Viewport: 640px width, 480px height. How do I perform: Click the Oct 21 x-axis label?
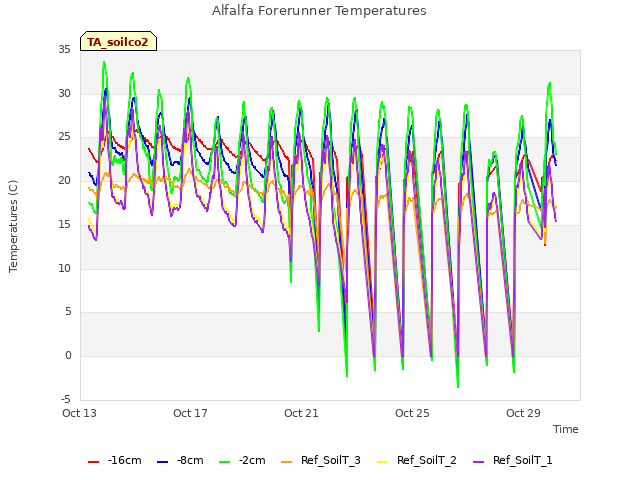pyautogui.click(x=301, y=413)
